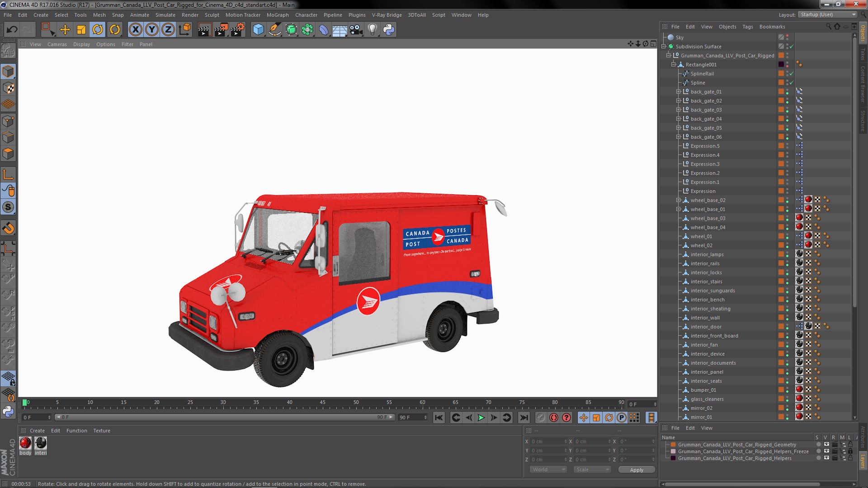Expand the wheel_base_01 object
This screenshot has height=488, width=868.
(678, 209)
